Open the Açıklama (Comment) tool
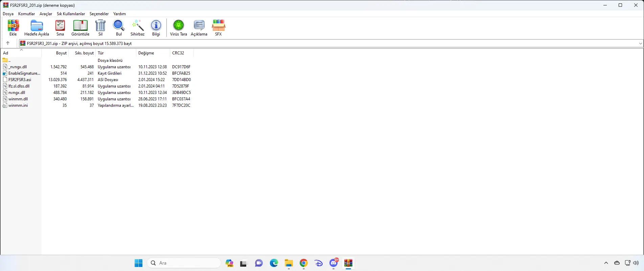This screenshot has width=644, height=271. (199, 28)
